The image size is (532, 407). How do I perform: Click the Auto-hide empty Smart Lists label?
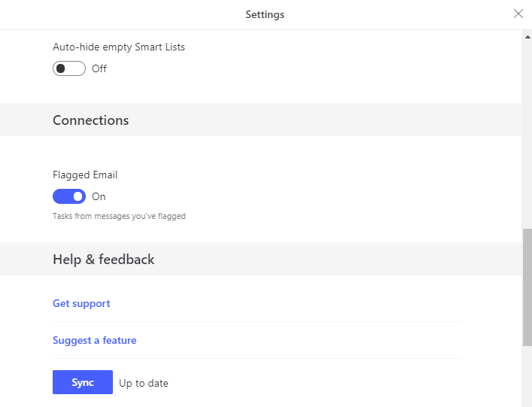coord(119,47)
